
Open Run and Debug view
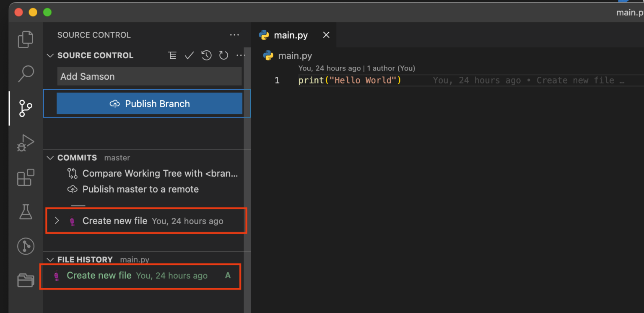click(x=25, y=143)
